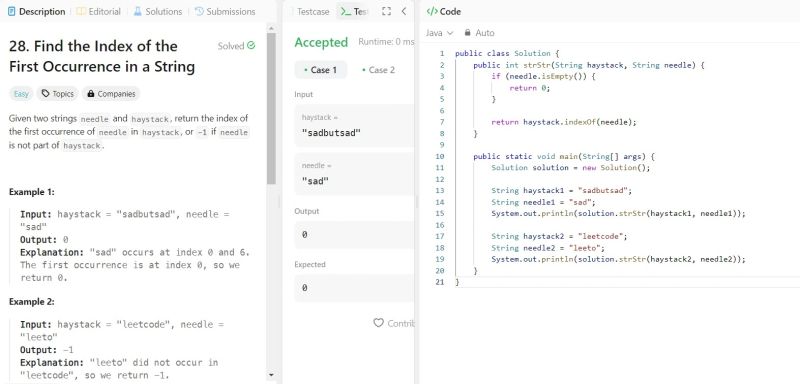Image resolution: width=800 pixels, height=384 pixels.
Task: Select Case 2 test case
Action: 378,70
